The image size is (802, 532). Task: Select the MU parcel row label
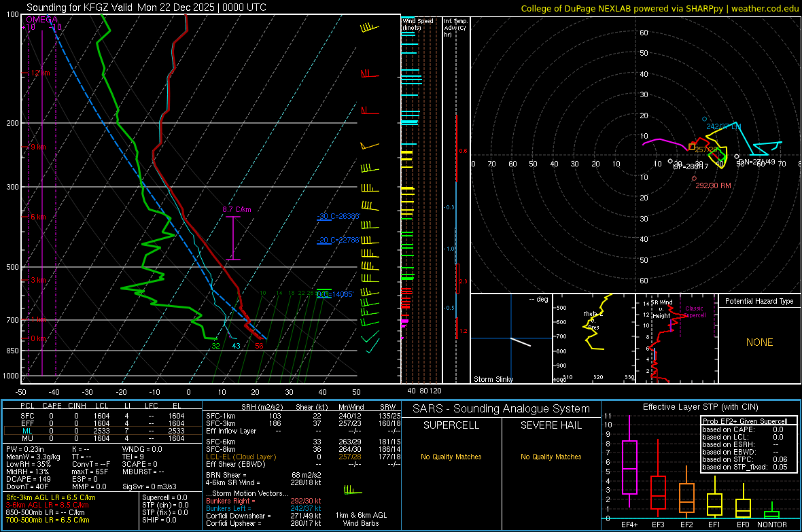(27, 438)
